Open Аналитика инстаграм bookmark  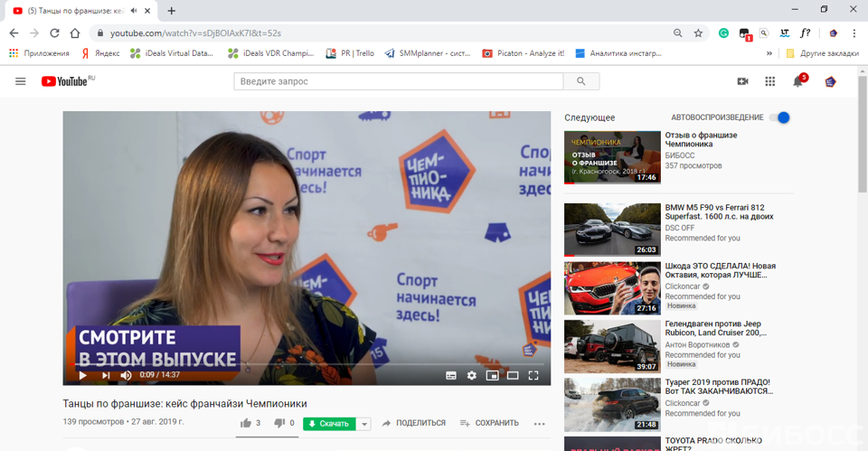click(x=618, y=53)
